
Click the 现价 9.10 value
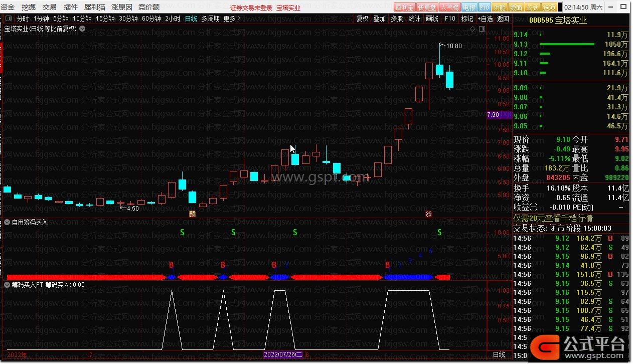click(563, 139)
